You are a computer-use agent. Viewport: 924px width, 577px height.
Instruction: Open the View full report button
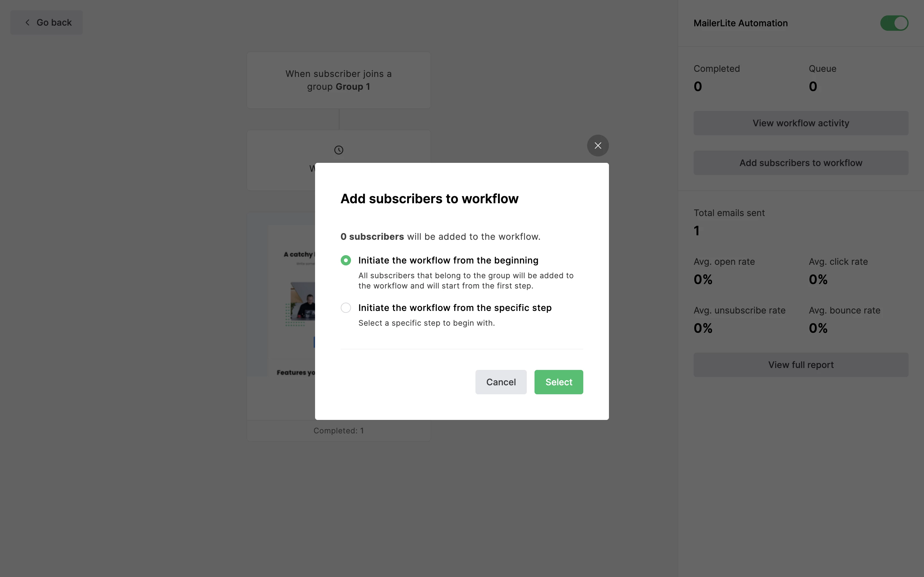801,365
